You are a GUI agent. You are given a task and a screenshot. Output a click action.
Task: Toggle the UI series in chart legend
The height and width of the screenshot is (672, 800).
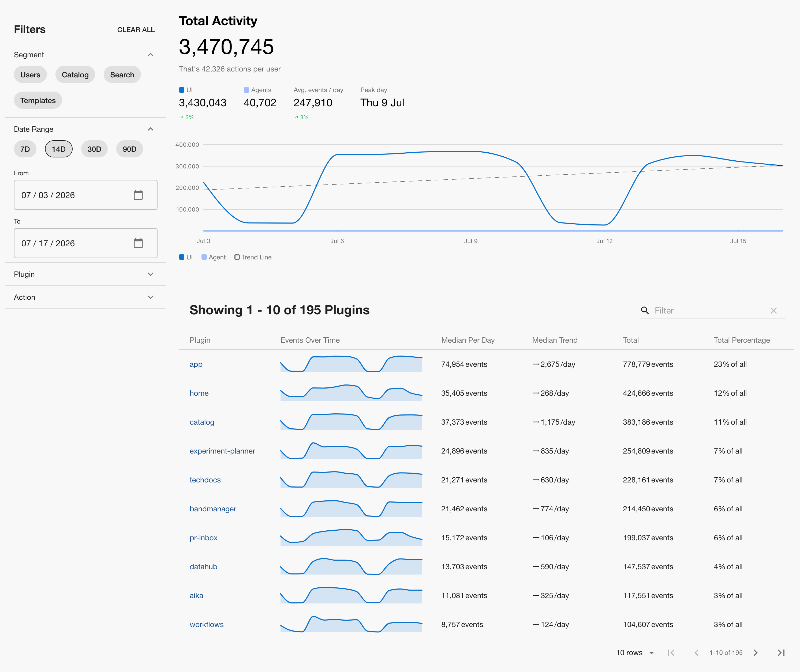coord(186,257)
